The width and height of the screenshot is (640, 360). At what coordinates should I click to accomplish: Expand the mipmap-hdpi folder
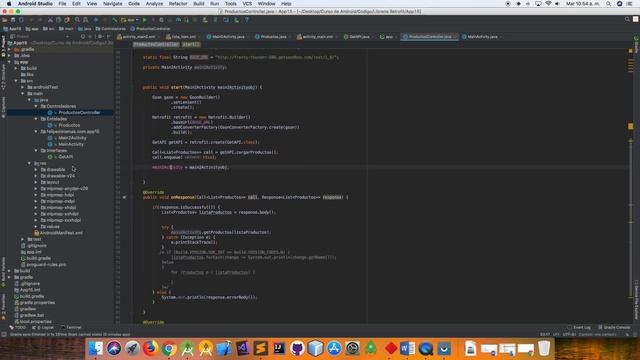coord(36,195)
